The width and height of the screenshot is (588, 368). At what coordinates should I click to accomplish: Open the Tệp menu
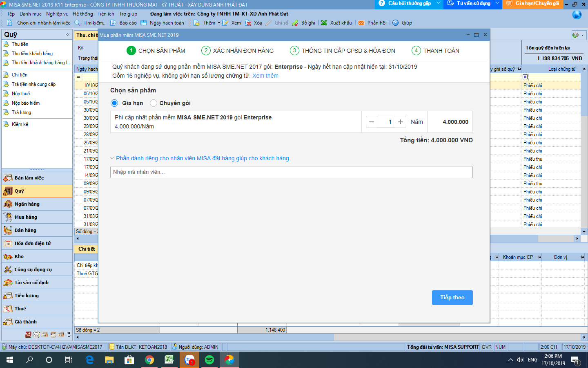[11, 14]
